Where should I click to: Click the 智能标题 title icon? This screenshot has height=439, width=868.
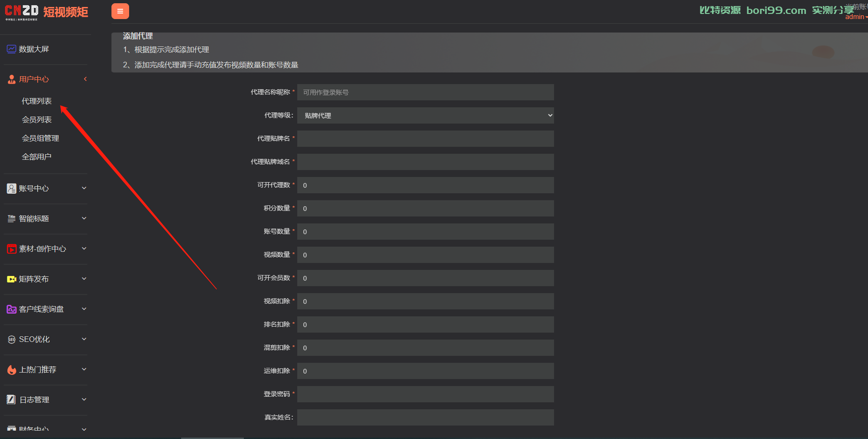pyautogui.click(x=12, y=219)
